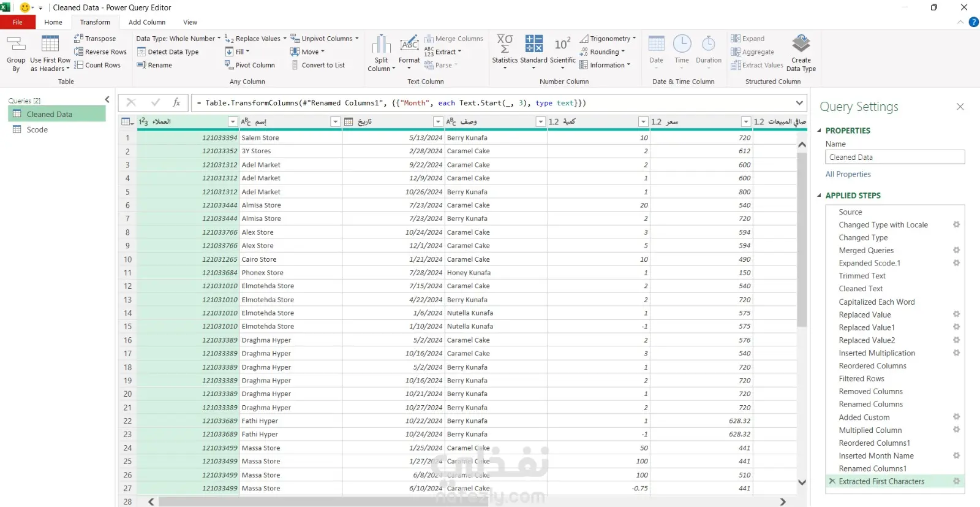This screenshot has height=507, width=980.
Task: Click the Transpose table icon
Action: (78, 38)
